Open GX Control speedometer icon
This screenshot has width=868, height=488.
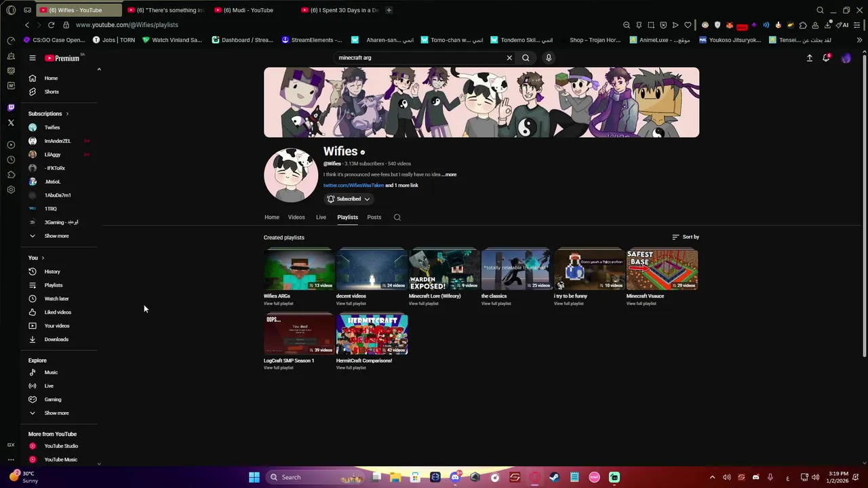pyautogui.click(x=11, y=41)
